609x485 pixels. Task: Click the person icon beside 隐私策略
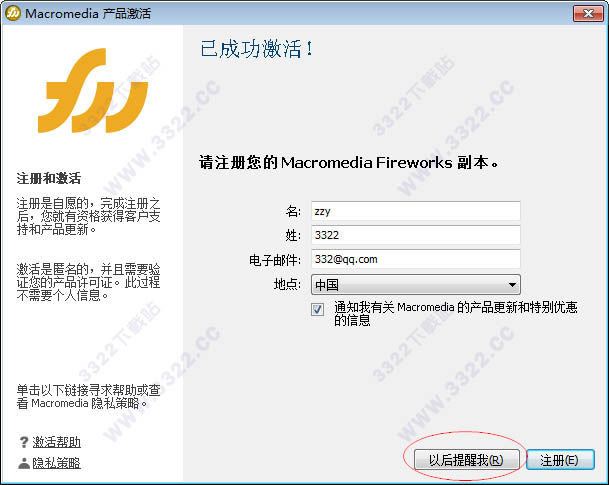tap(24, 463)
